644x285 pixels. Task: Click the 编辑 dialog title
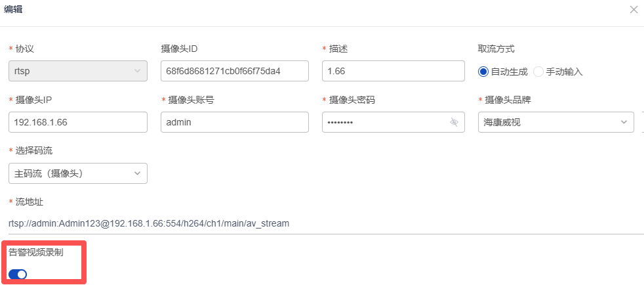(x=13, y=9)
